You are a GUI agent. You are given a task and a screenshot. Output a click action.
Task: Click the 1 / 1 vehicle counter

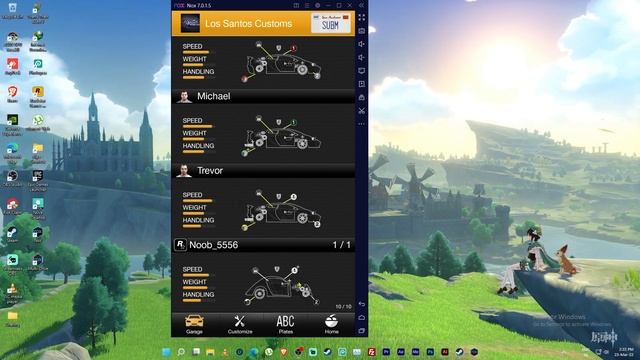(341, 245)
